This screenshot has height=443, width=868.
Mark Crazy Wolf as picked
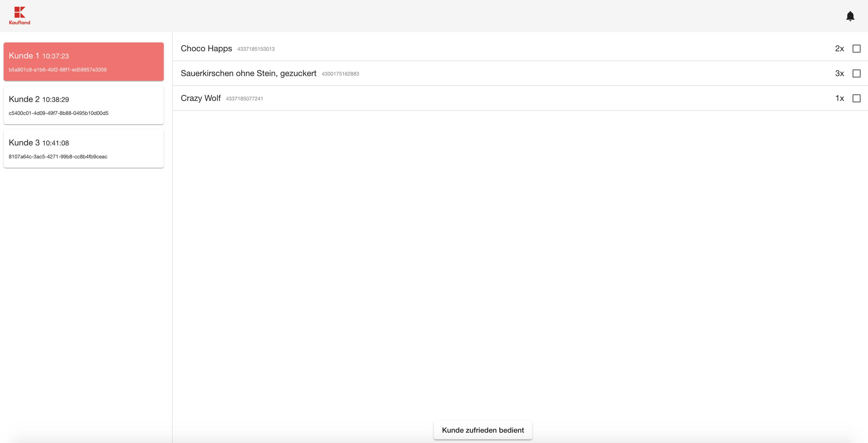pyautogui.click(x=856, y=98)
